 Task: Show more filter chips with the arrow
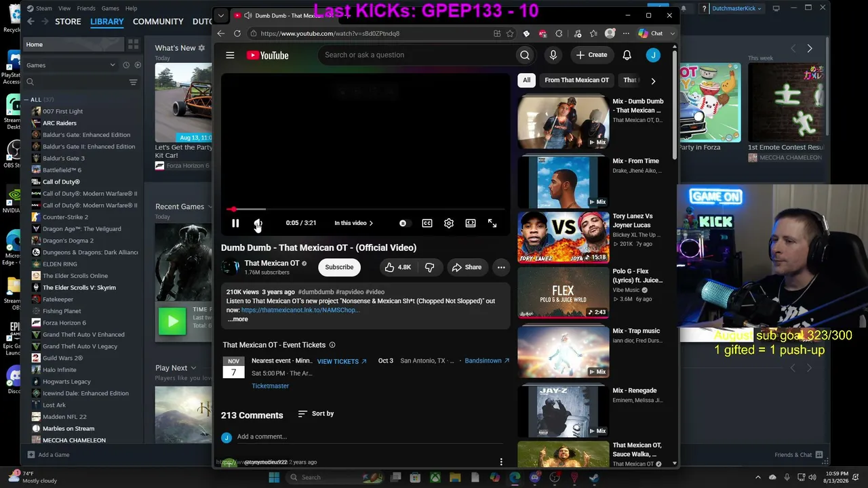653,81
